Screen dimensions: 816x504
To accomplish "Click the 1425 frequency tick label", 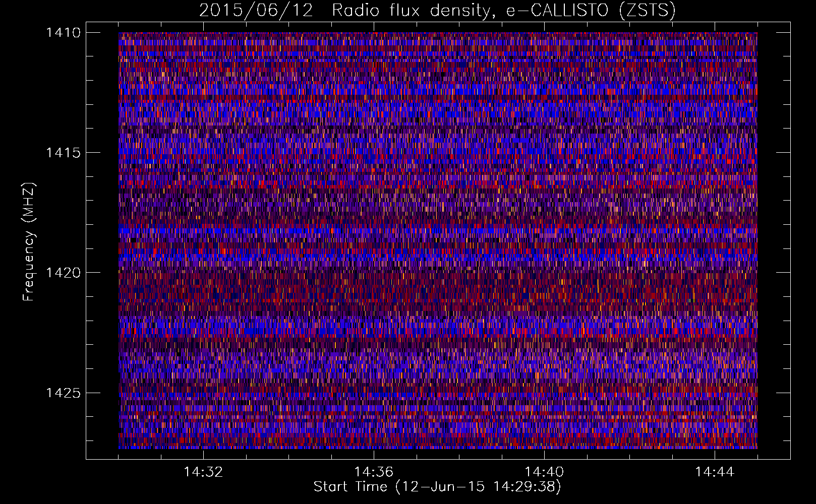I will pos(63,393).
